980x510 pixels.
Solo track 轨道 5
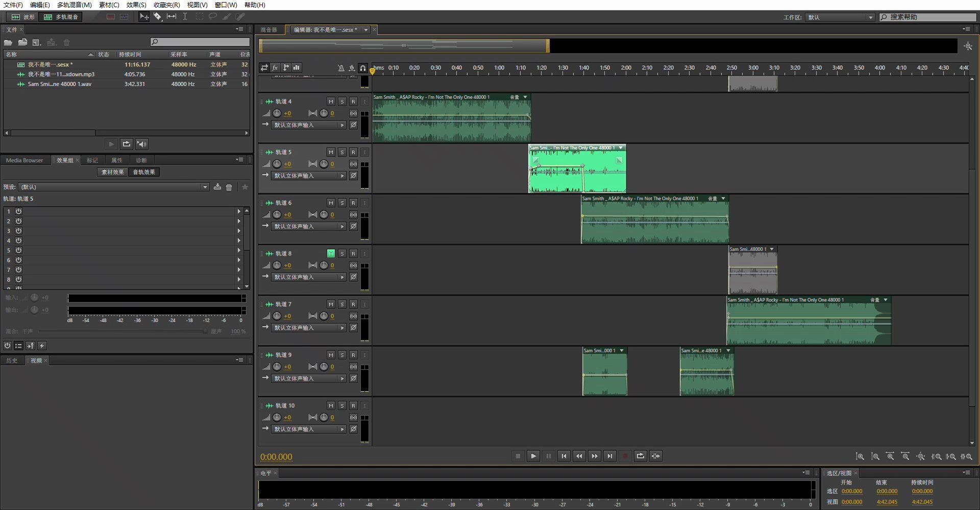pyautogui.click(x=342, y=152)
